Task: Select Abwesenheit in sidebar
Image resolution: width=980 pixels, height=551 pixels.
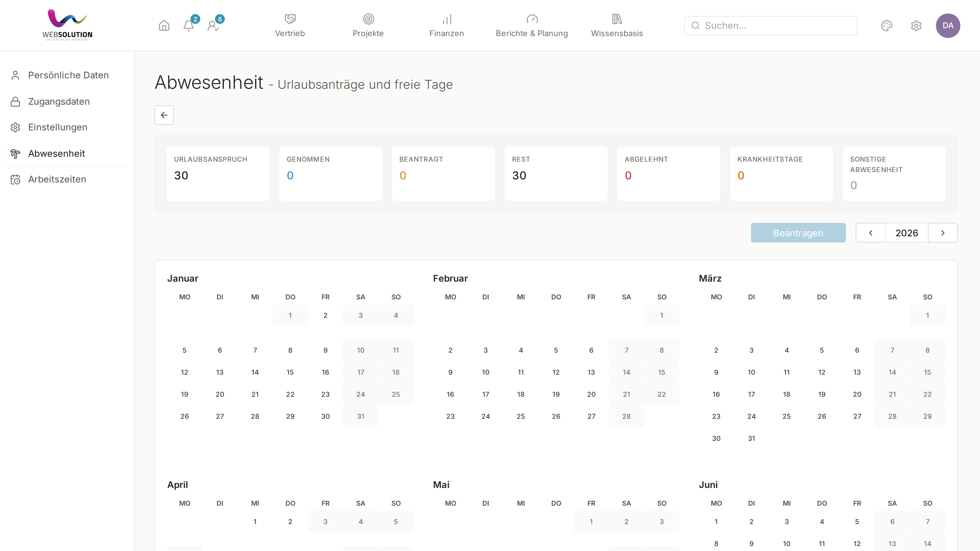Action: click(67, 153)
